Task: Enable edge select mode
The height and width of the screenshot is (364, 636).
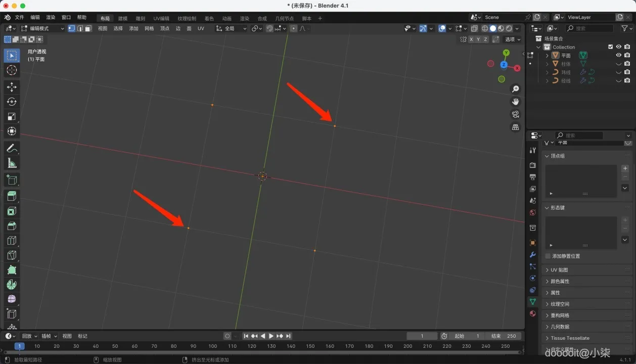Action: click(x=80, y=28)
